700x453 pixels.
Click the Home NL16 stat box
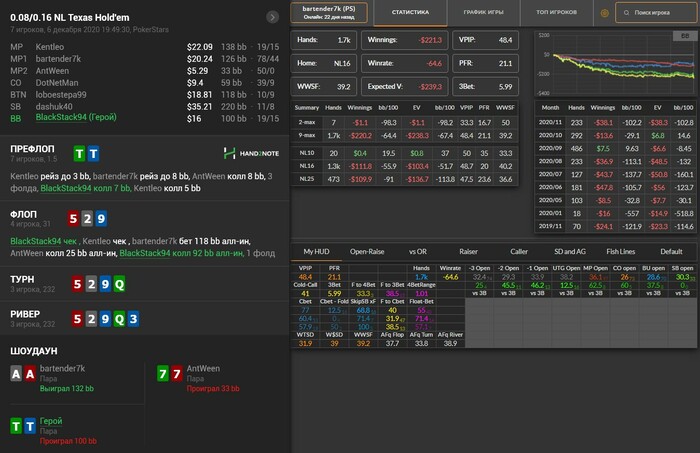pos(324,63)
